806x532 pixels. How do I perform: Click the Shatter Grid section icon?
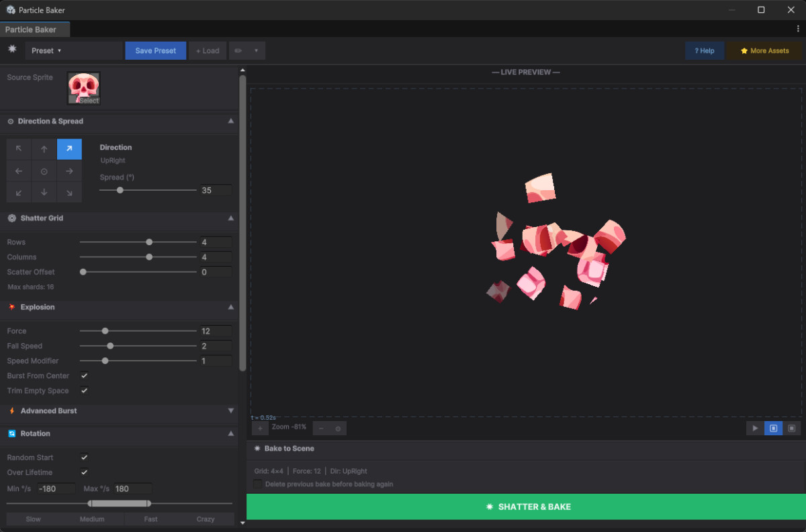coord(11,218)
